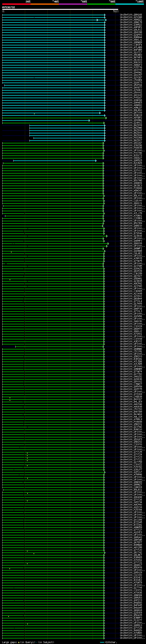Screen dimensions: 146x644
Task: Select the UniRef100_P49935 label
Action: coord(131,148)
